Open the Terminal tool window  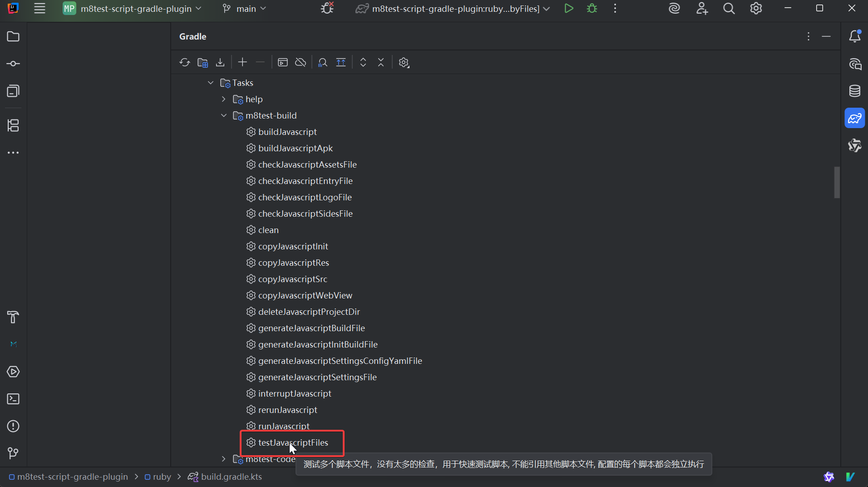tap(13, 399)
